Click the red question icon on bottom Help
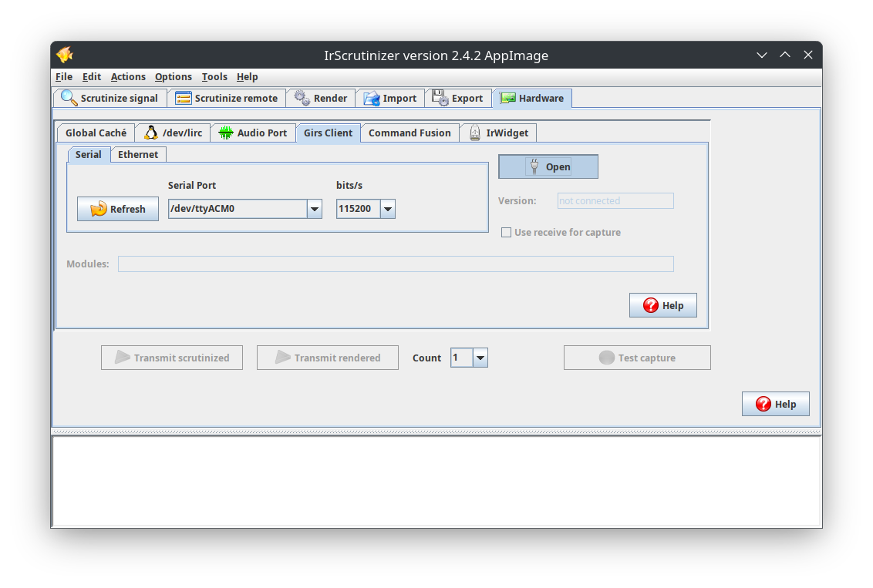This screenshot has height=588, width=873. point(763,404)
